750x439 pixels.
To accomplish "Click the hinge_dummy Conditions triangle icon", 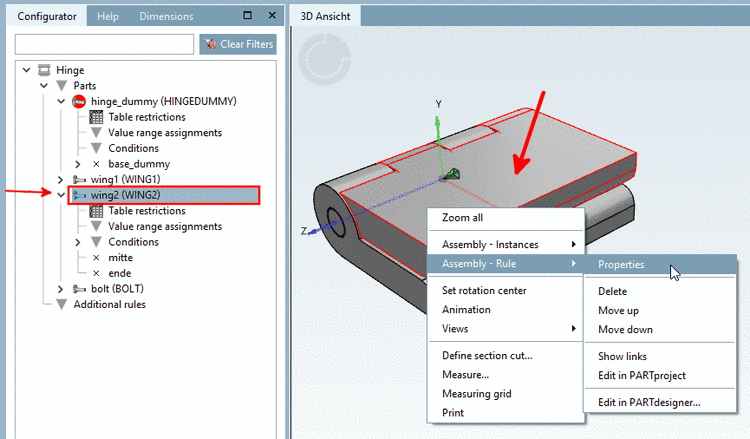I will (96, 148).
